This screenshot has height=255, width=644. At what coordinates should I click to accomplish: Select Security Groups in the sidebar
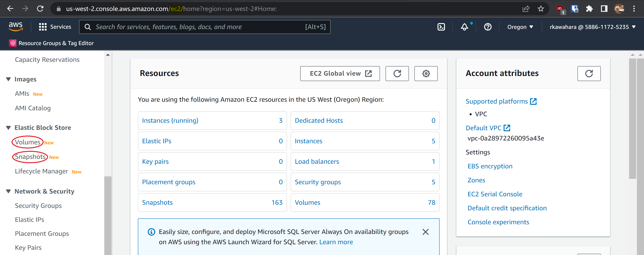pos(38,205)
